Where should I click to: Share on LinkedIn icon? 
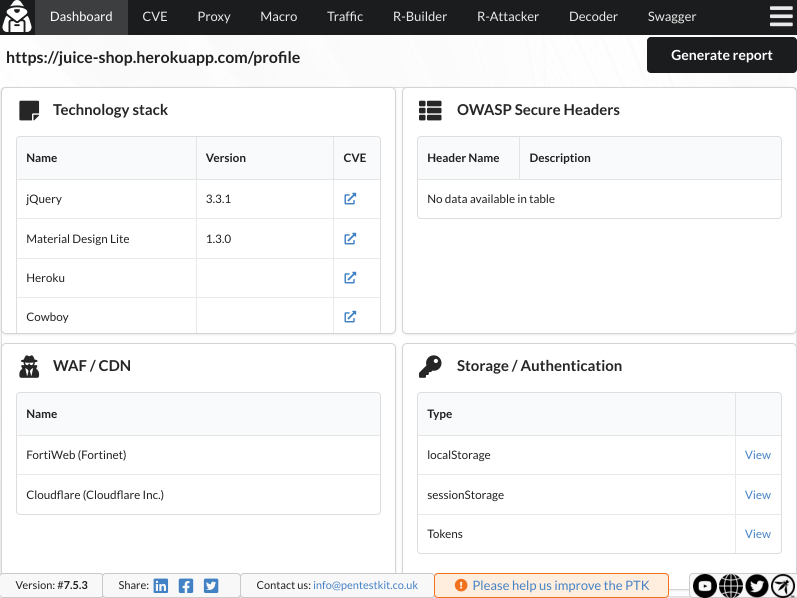coord(161,586)
